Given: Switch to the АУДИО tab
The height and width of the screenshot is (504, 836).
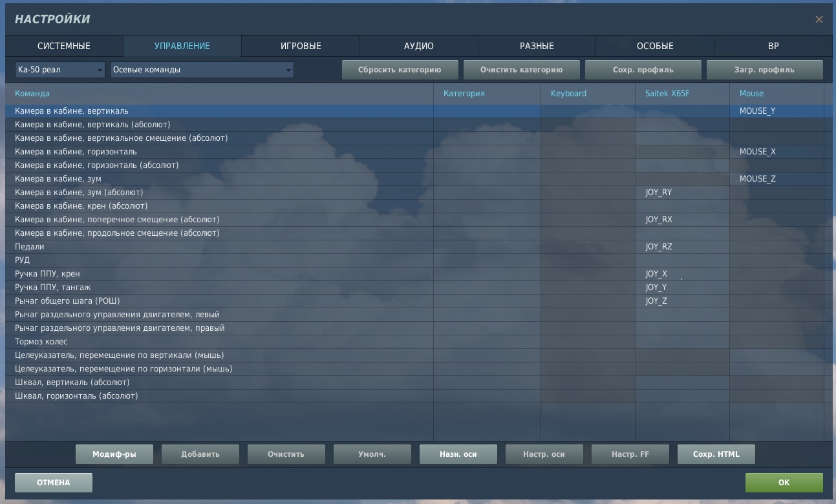Looking at the screenshot, I should (419, 46).
